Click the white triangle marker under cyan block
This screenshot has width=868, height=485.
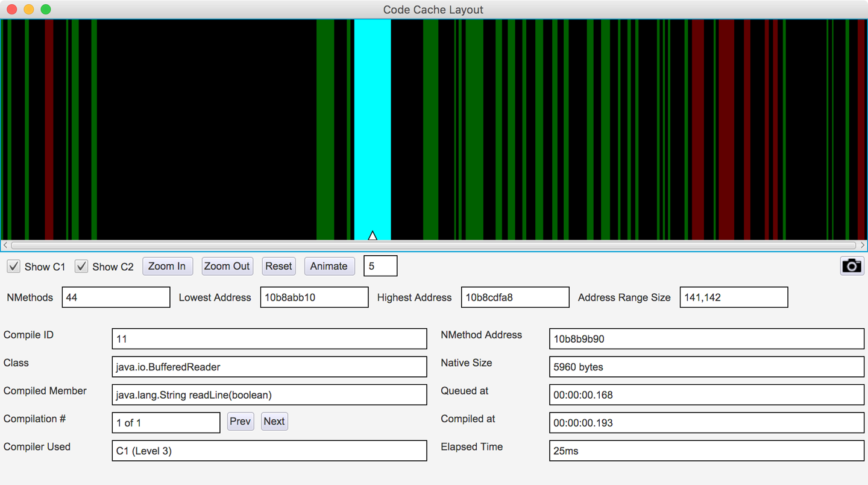coord(373,236)
